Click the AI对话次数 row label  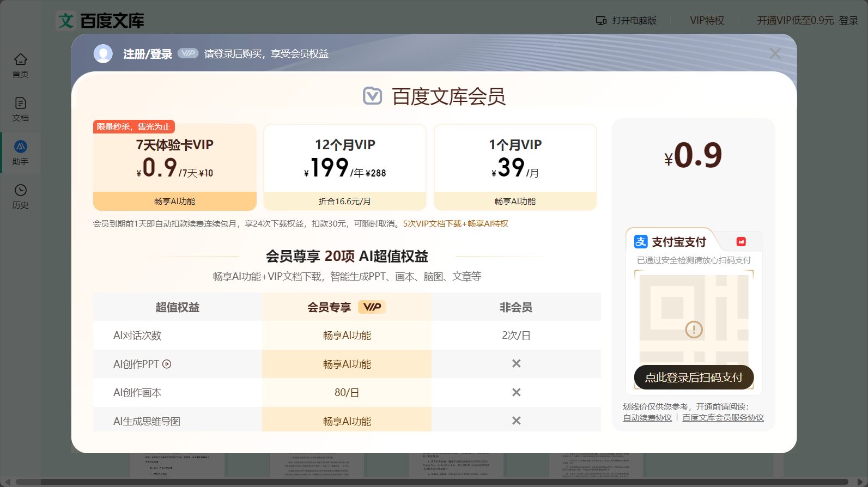coord(137,335)
